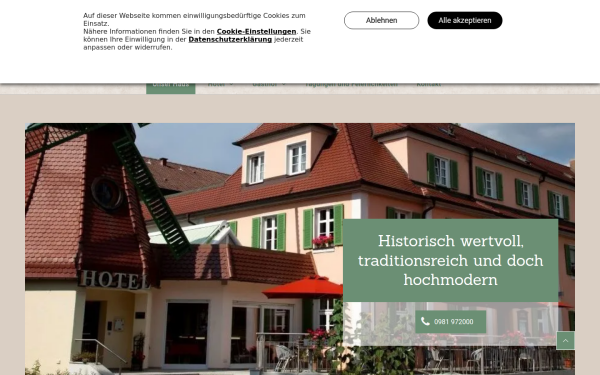Click the phone handset icon
This screenshot has height=375, width=600.
click(x=425, y=321)
